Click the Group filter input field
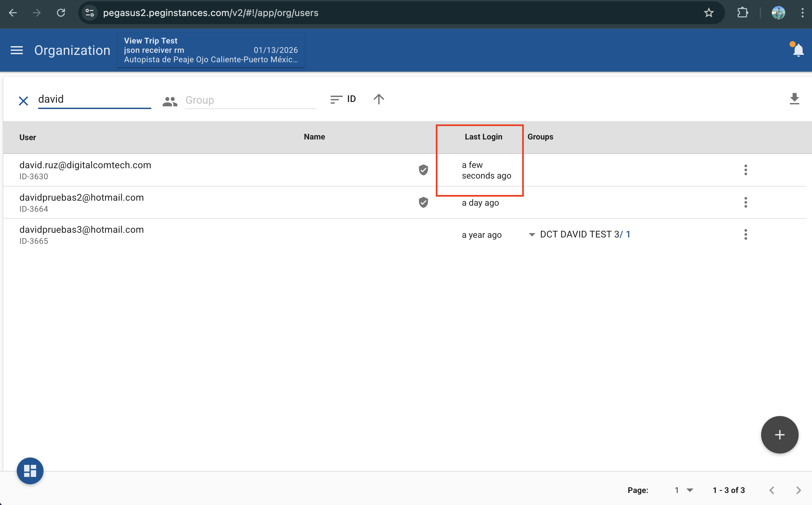 250,100
